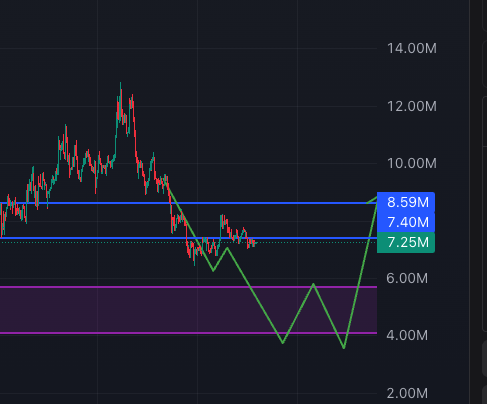Screen dimensions: 487x404
Task: Click the 4.00M price axis label
Action: click(407, 335)
